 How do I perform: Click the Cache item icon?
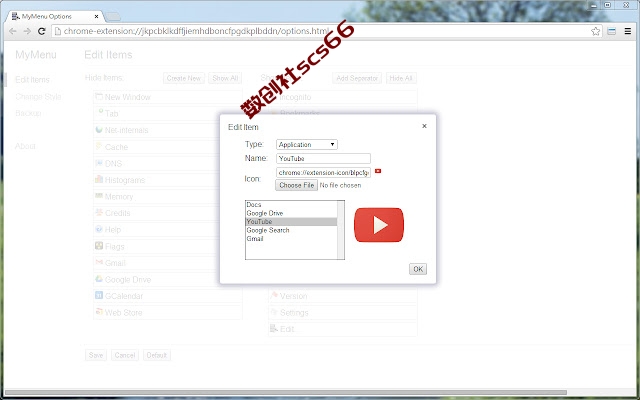(99, 146)
